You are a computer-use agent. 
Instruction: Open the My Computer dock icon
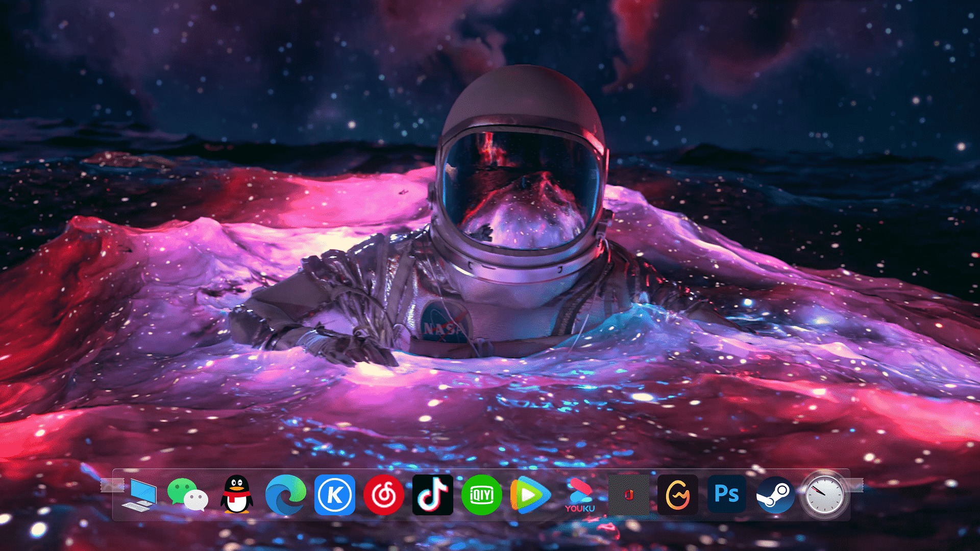[139, 495]
